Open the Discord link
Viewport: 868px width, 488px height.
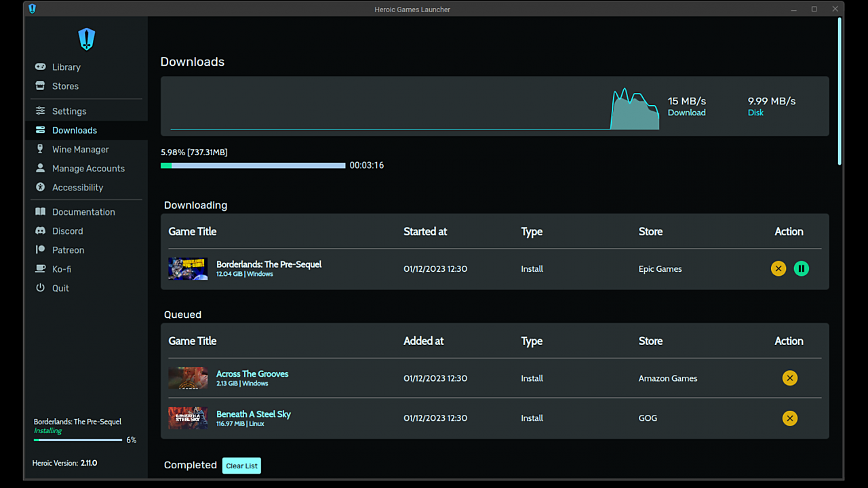coord(67,231)
